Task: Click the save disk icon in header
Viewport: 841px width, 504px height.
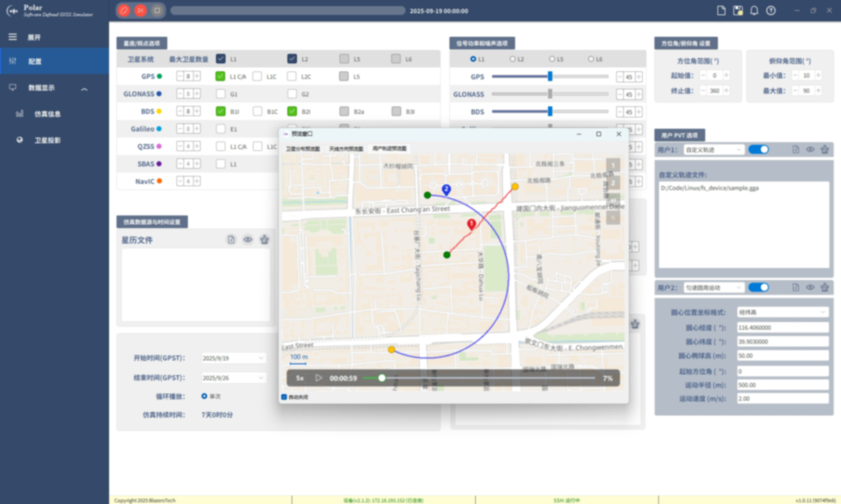Action: (738, 11)
